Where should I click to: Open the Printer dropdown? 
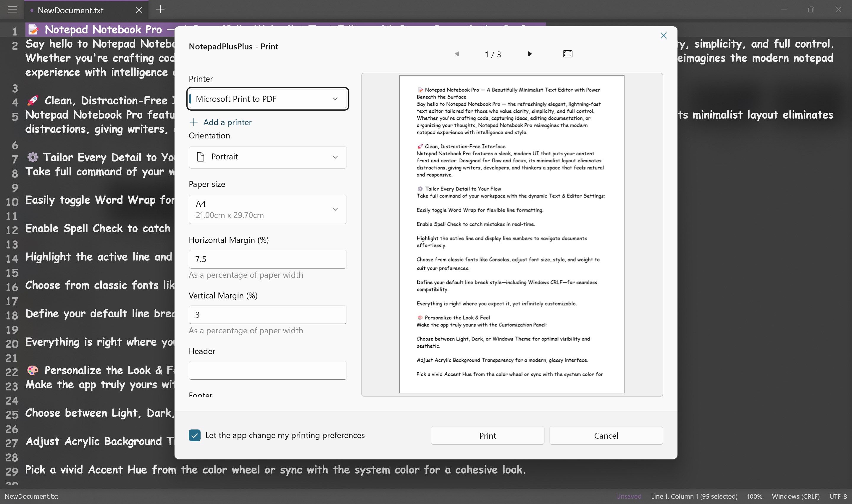268,99
